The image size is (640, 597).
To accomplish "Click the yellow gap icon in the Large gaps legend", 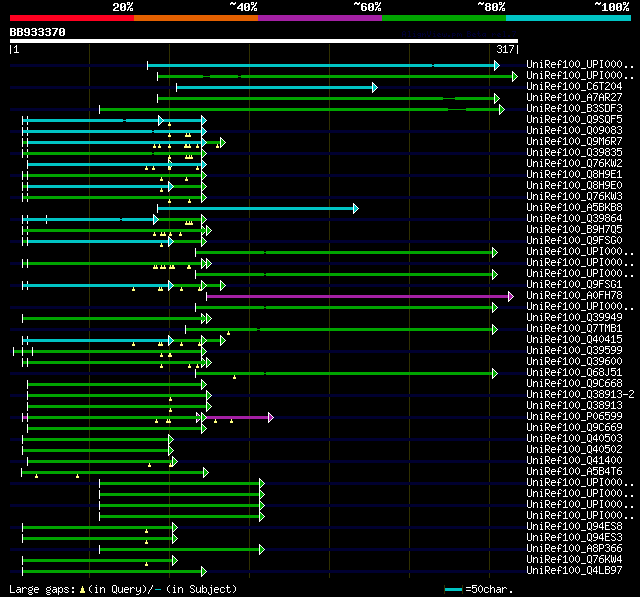I will [x=82, y=589].
